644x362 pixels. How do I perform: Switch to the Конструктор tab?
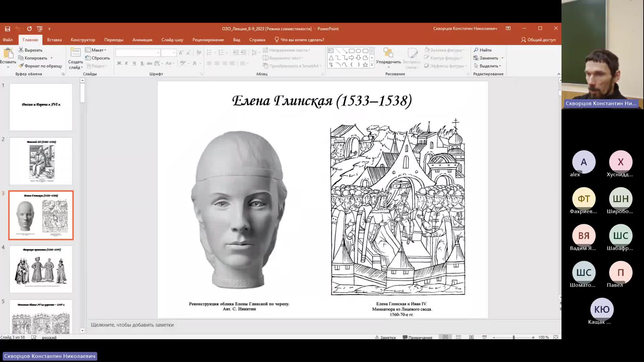coord(83,40)
